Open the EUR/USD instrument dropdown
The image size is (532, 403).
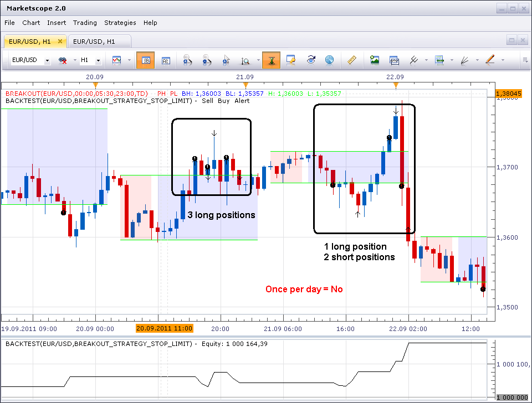47,60
